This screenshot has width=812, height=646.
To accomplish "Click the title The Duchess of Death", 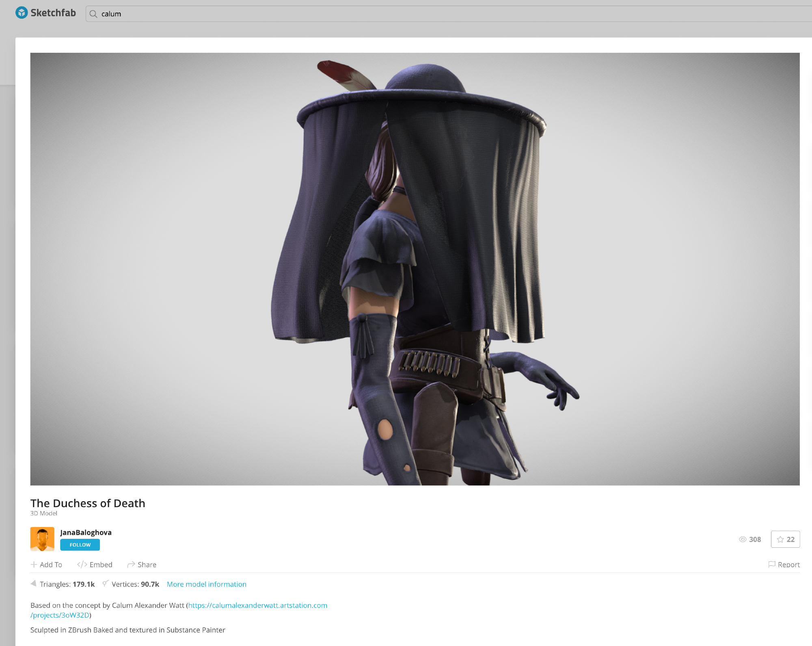I will pos(88,503).
